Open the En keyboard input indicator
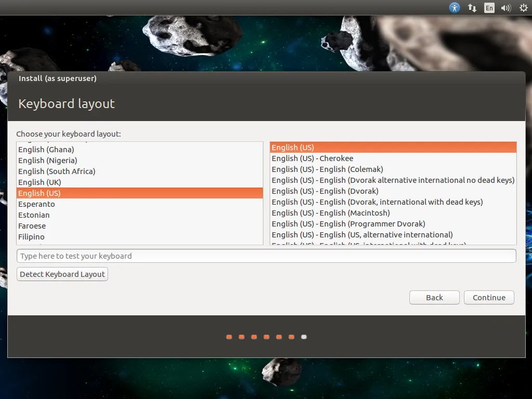Viewport: 532px width, 399px height. [x=489, y=8]
